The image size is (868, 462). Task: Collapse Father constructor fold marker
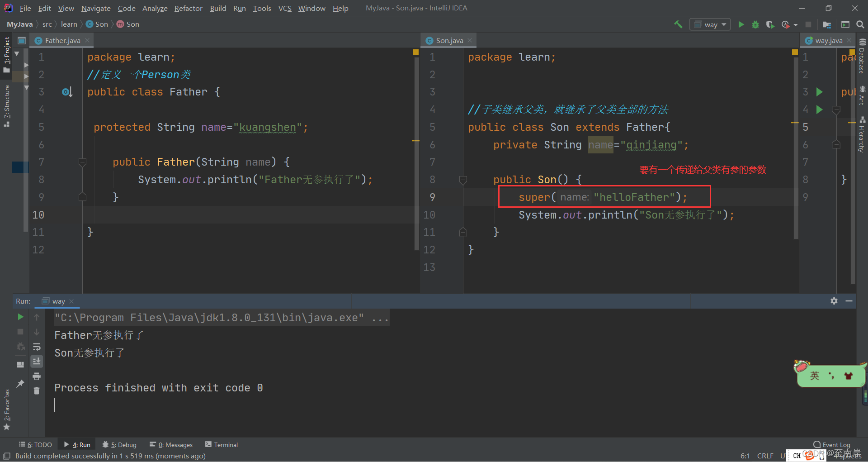click(x=82, y=162)
